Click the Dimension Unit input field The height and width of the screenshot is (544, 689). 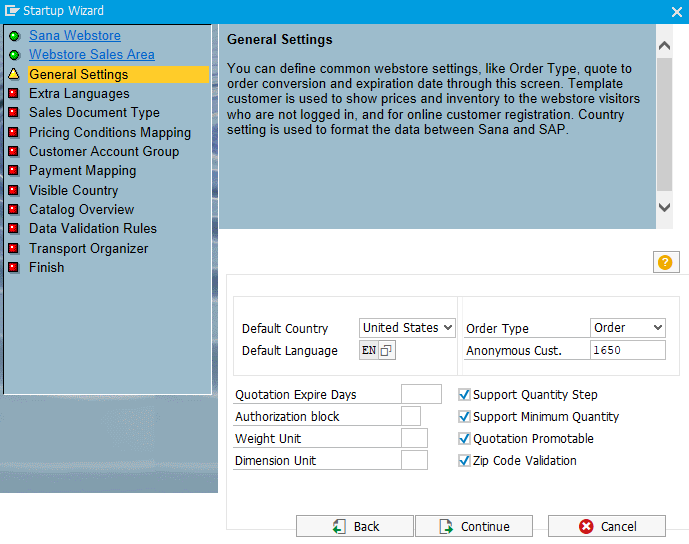point(414,460)
